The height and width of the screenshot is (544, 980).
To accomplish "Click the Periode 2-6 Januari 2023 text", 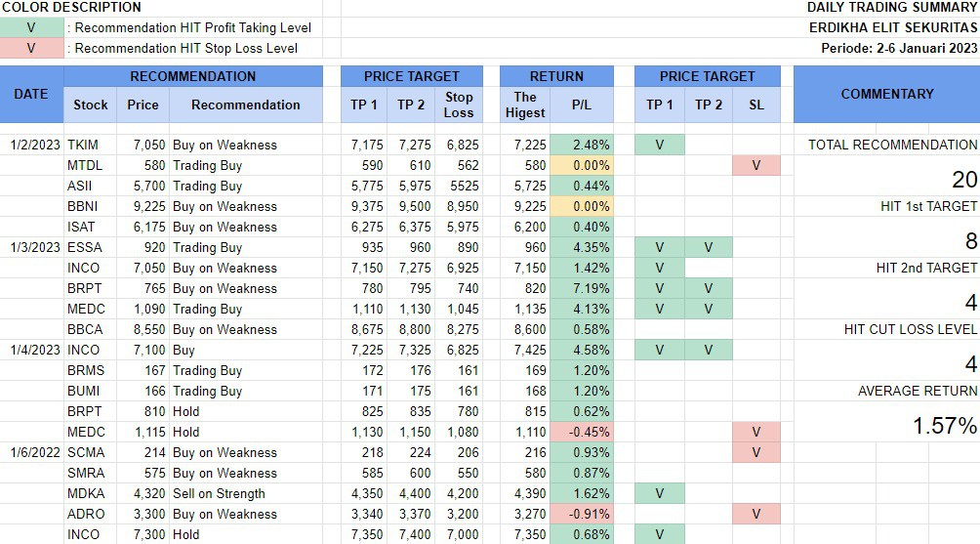I will tap(893, 48).
